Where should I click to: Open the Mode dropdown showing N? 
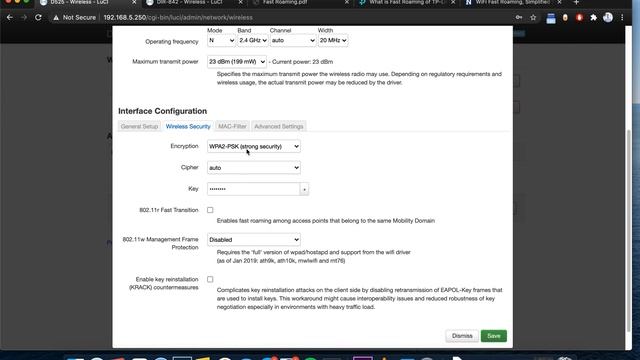221,40
